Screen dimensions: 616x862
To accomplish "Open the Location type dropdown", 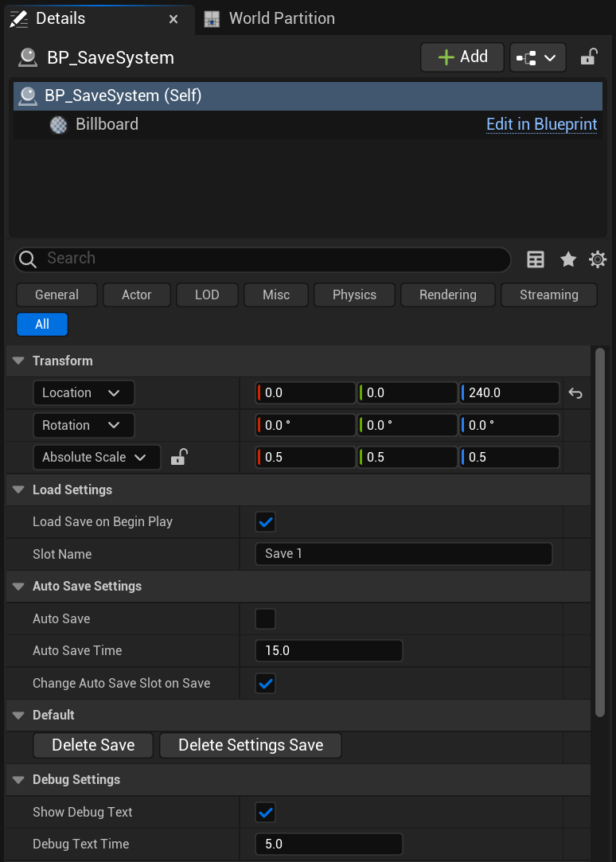I will 83,393.
